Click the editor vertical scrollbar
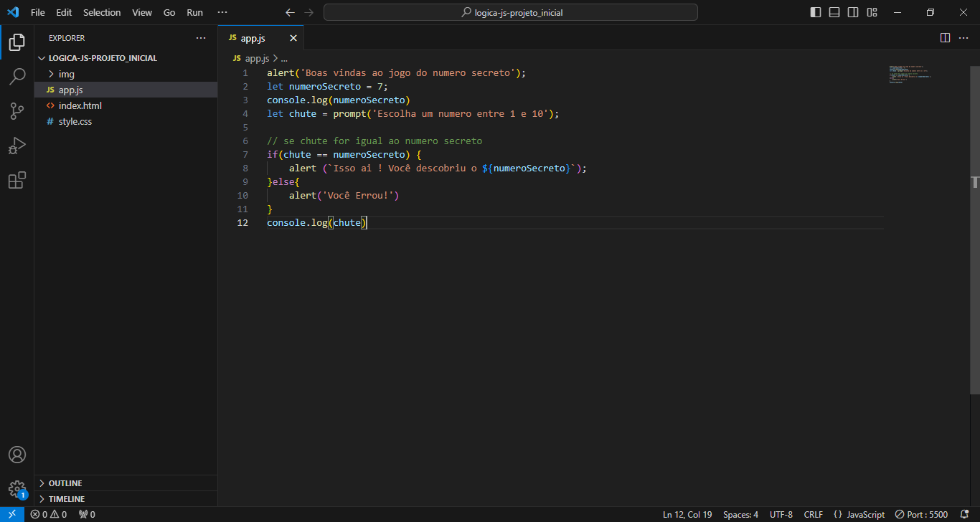Viewport: 980px width, 522px height. [975, 229]
